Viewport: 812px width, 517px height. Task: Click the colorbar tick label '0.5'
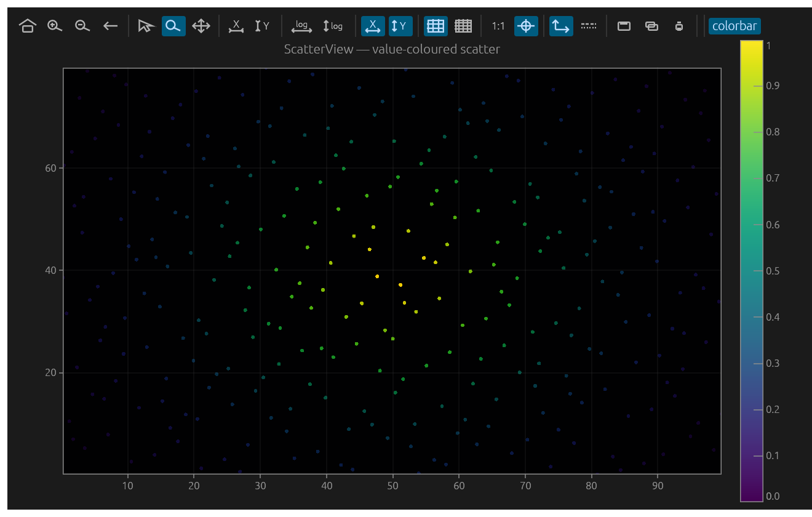pyautogui.click(x=773, y=271)
